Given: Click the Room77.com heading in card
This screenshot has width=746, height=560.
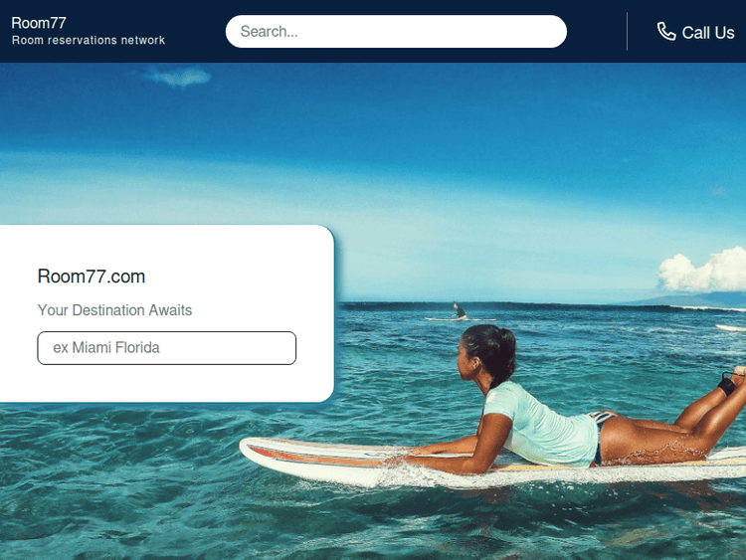Looking at the screenshot, I should (92, 277).
